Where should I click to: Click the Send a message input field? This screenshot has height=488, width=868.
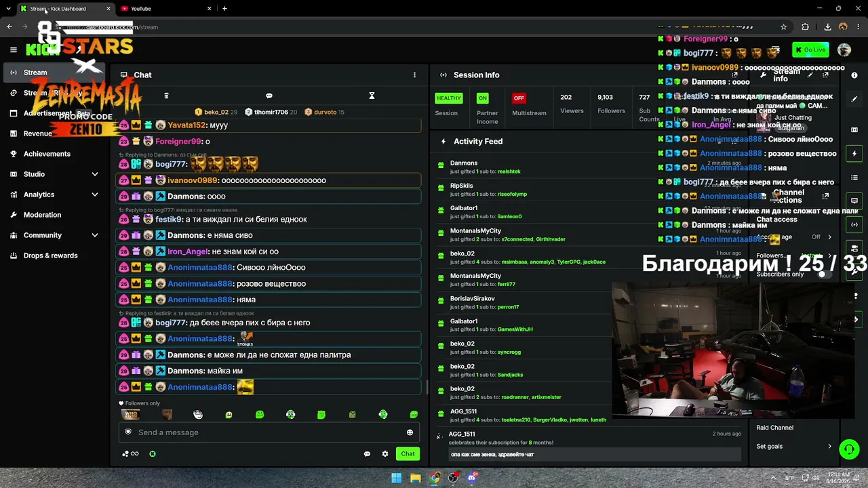pos(270,432)
